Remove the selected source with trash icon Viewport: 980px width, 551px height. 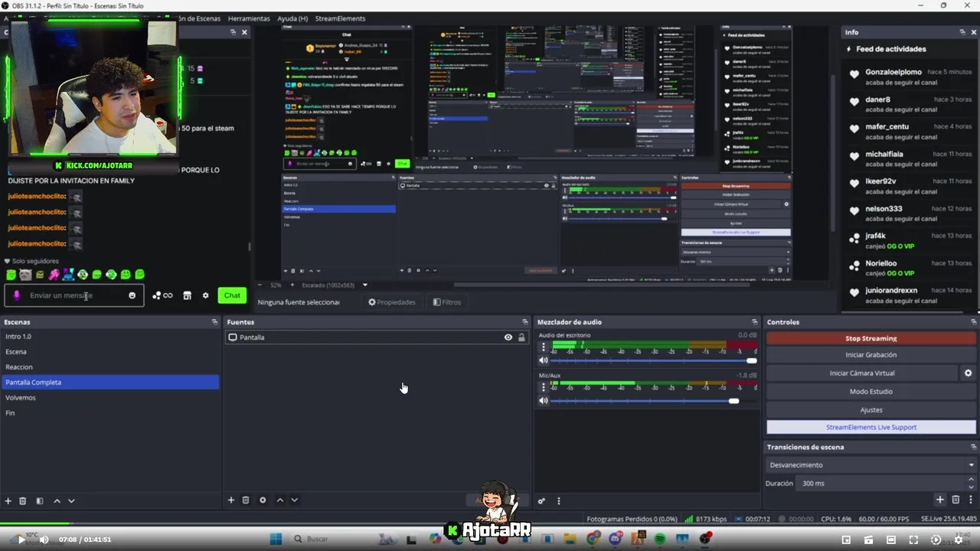tap(246, 500)
